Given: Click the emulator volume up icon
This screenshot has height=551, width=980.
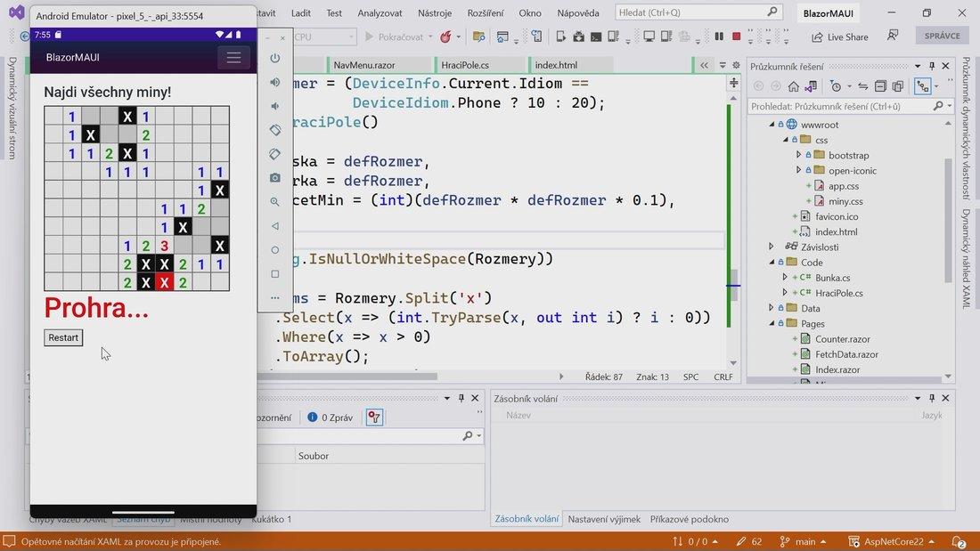Looking at the screenshot, I should [275, 82].
